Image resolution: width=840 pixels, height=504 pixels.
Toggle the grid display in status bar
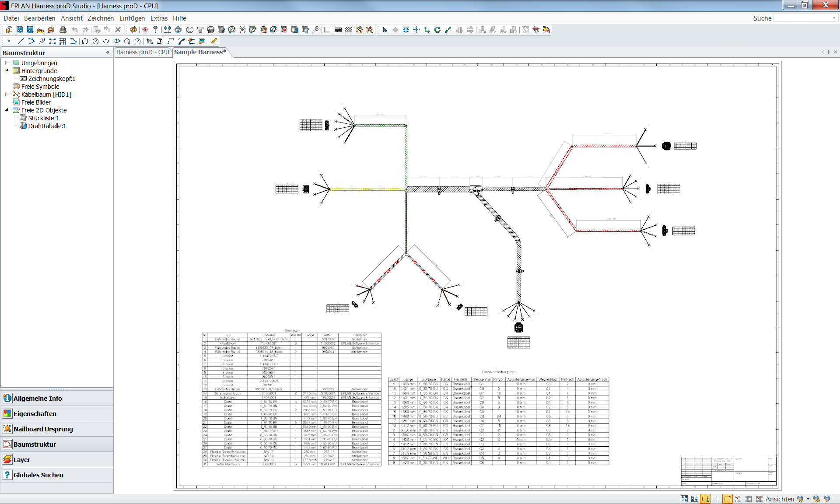click(749, 499)
